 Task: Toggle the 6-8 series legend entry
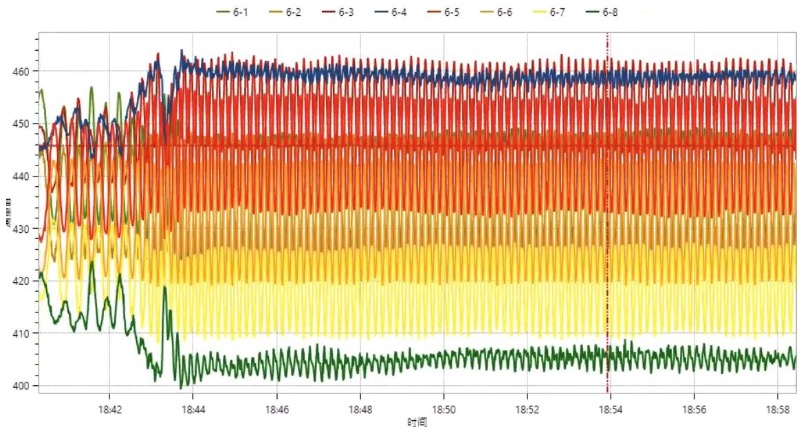(602, 12)
